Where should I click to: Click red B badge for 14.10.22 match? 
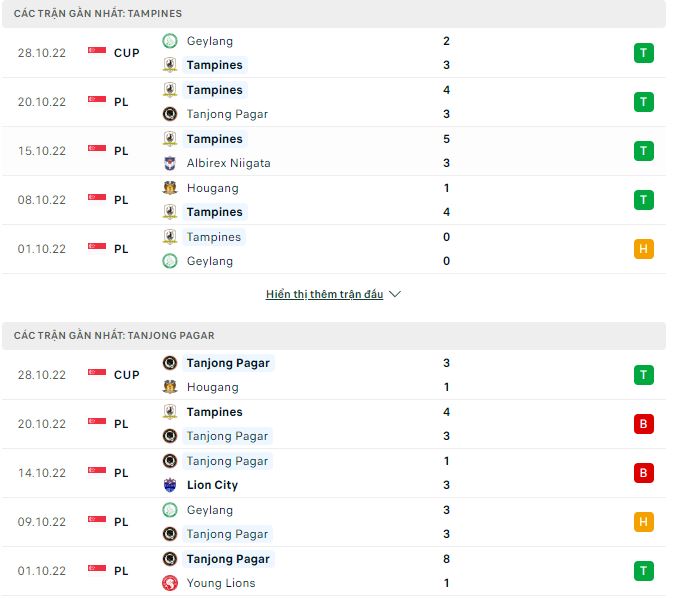(x=644, y=473)
